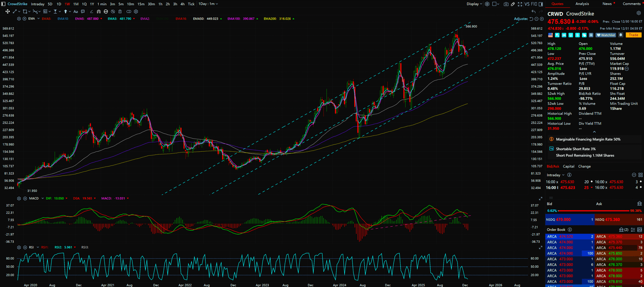Image resolution: width=644 pixels, height=287 pixels.
Task: Open the text annotation tool
Action: coord(76,12)
